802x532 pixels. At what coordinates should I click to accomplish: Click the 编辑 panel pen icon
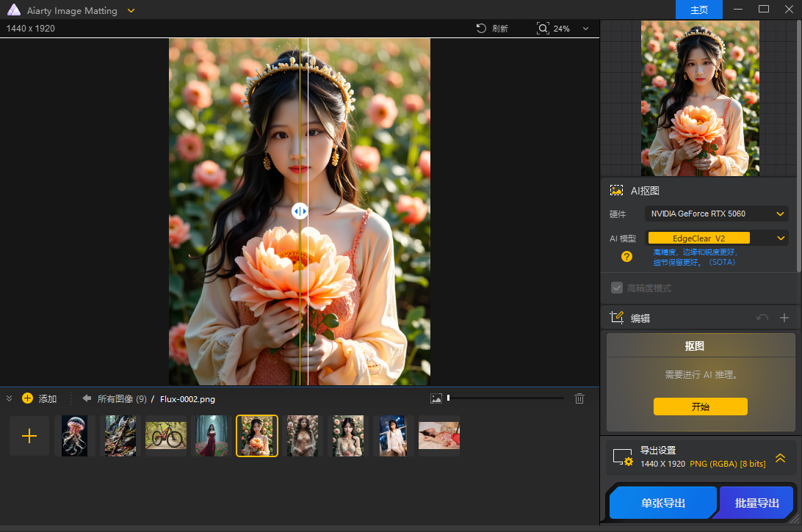pos(617,317)
